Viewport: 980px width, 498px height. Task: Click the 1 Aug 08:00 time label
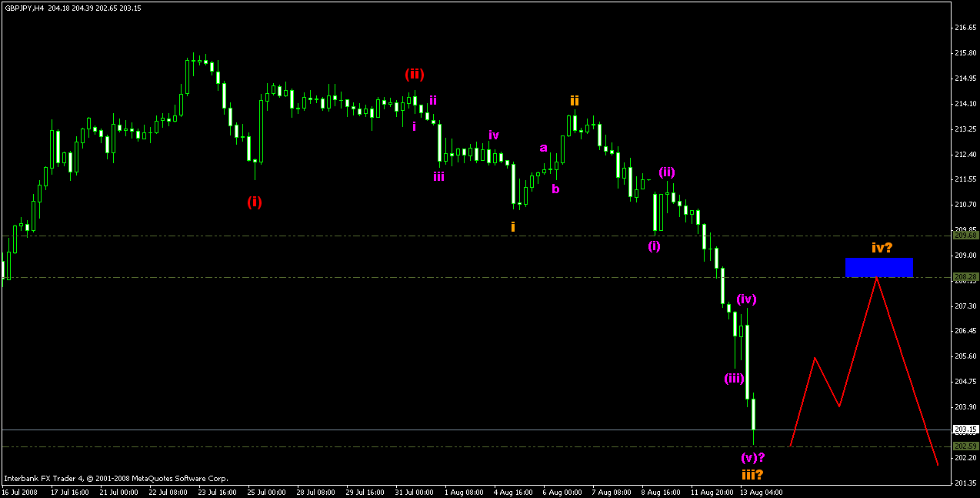tap(464, 492)
